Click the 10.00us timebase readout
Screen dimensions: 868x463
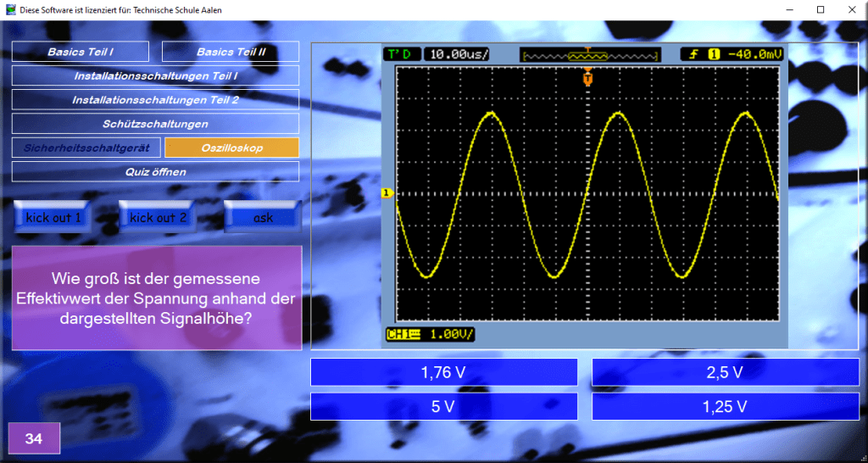coord(459,54)
